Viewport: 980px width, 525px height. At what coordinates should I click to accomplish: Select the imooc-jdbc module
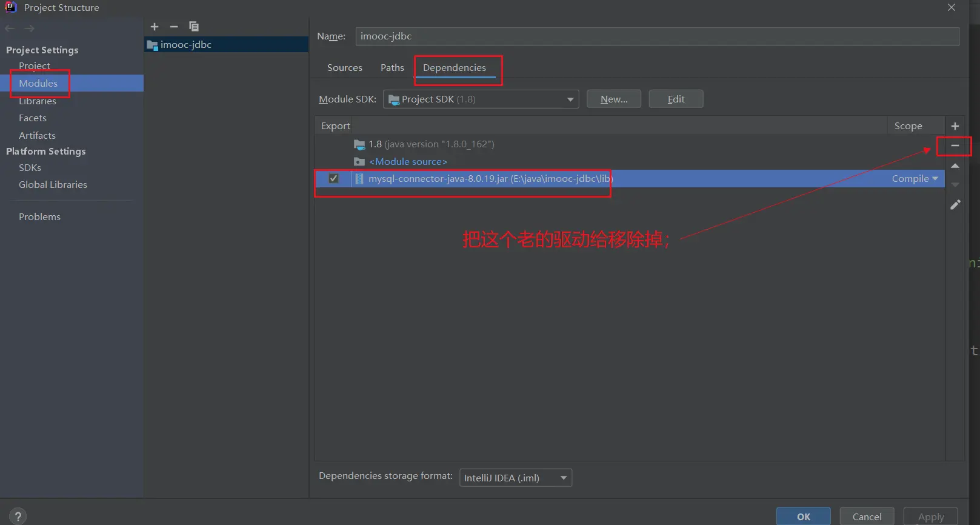pos(185,45)
